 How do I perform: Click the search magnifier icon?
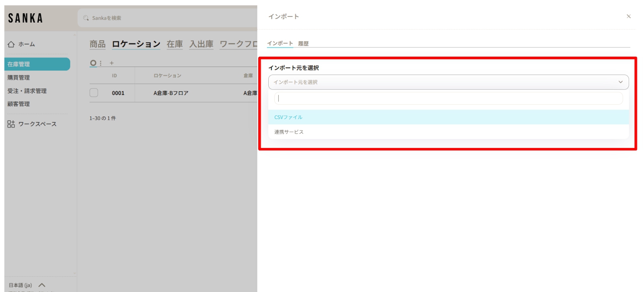[86, 18]
